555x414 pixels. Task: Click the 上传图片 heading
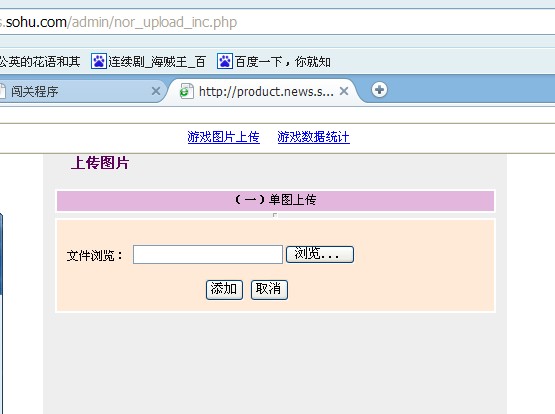(x=100, y=163)
